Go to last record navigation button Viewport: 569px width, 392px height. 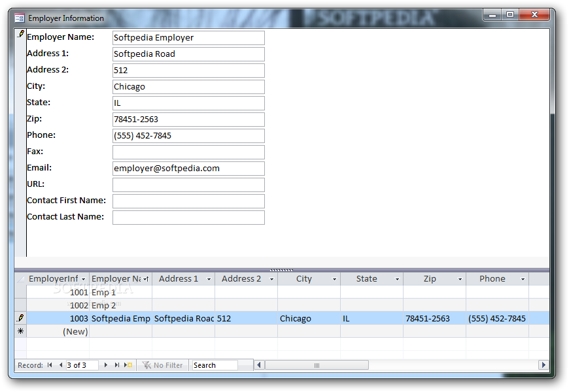[117, 365]
